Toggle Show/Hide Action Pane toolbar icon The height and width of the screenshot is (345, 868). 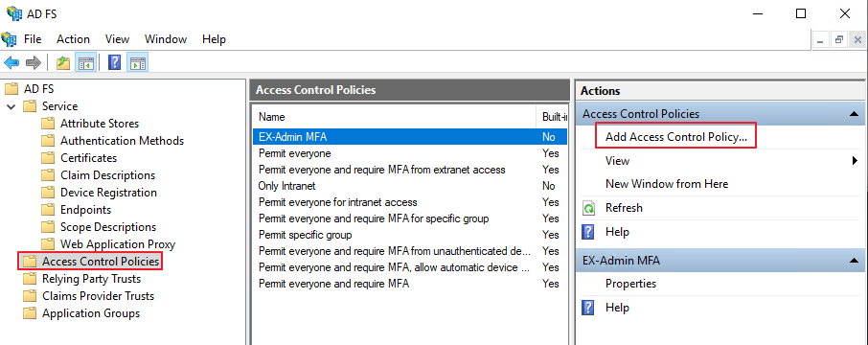137,62
